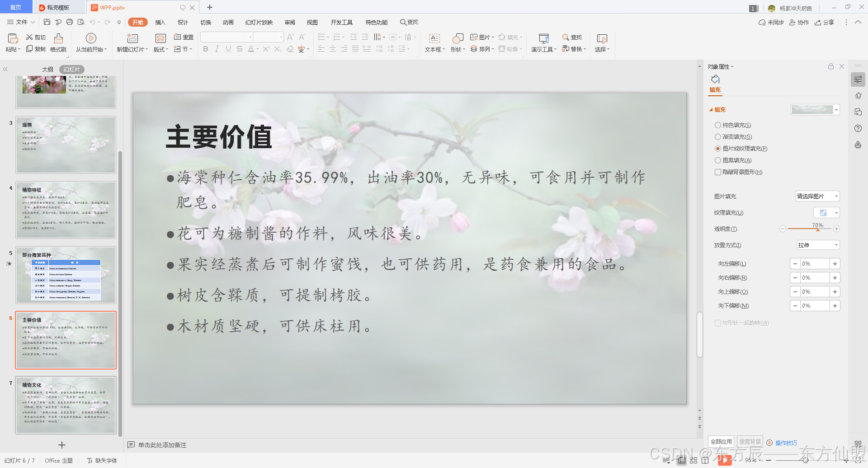868x468 pixels.
Task: Open placement mode 拉伸 dropdown
Action: pos(818,245)
